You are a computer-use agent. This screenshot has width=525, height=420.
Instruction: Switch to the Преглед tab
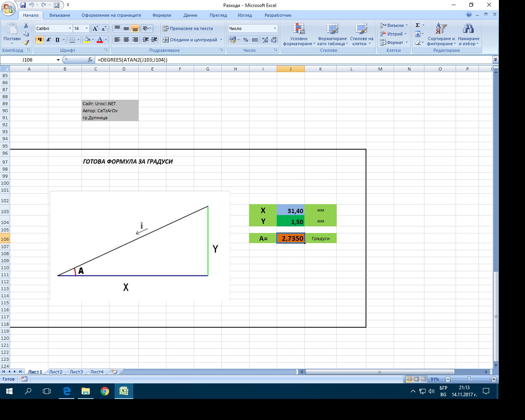tap(218, 15)
